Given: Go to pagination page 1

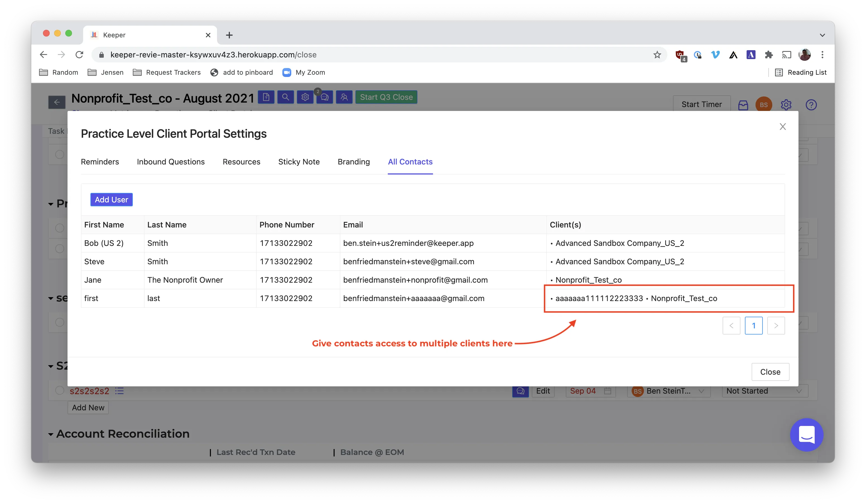Looking at the screenshot, I should [754, 326].
